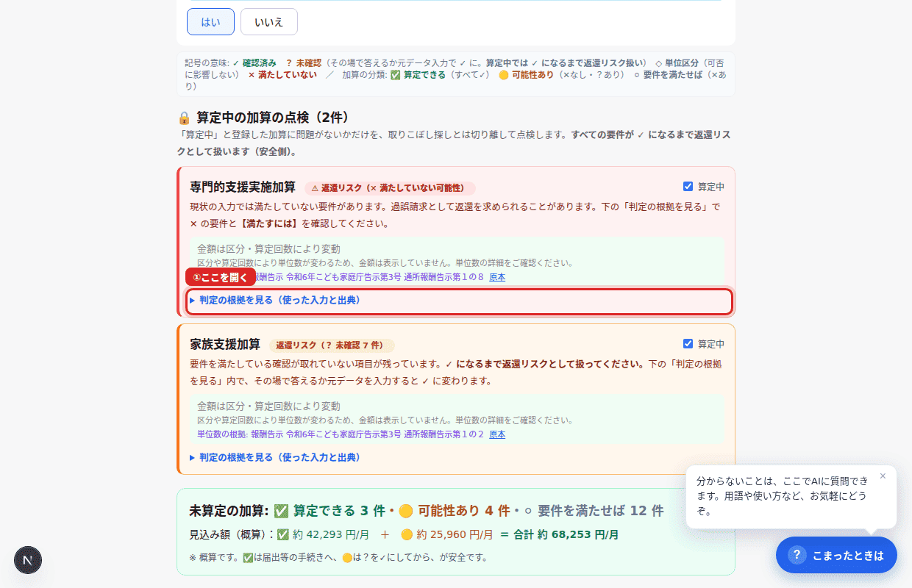Open 原本 link for 通所報酬告示第1の2
The width and height of the screenshot is (912, 588).
coord(497,434)
